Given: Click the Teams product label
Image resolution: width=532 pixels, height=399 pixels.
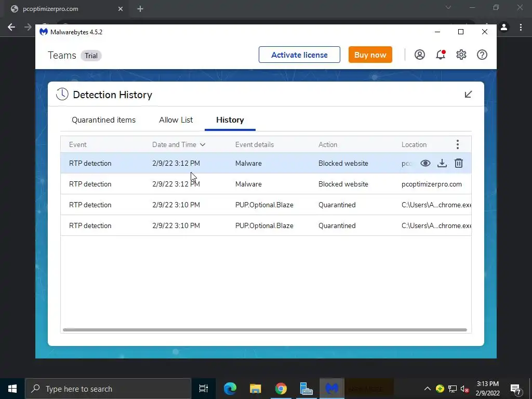Looking at the screenshot, I should 62,55.
